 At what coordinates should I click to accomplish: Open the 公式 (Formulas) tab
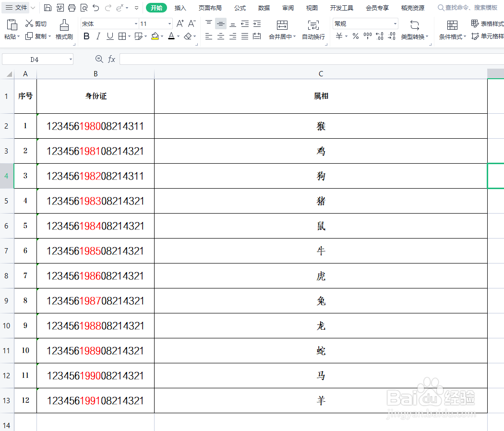tap(240, 8)
